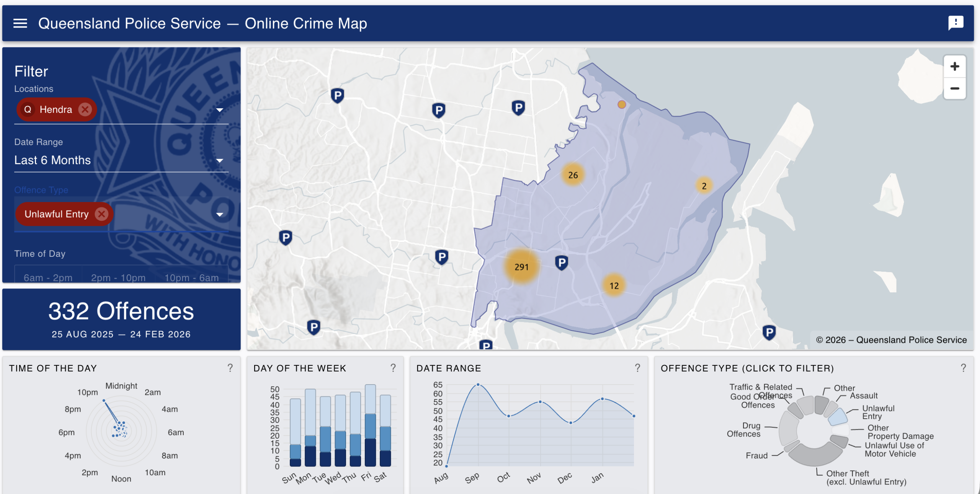980x494 pixels.
Task: Open help for Time of the Day chart
Action: pyautogui.click(x=230, y=368)
